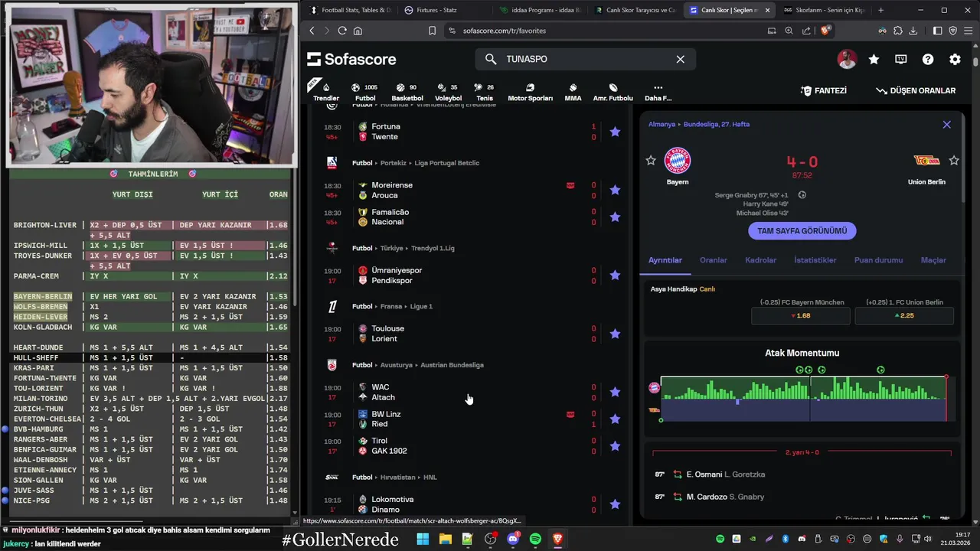Open Almanya Bundesliga league link
The image size is (980, 551).
click(699, 124)
